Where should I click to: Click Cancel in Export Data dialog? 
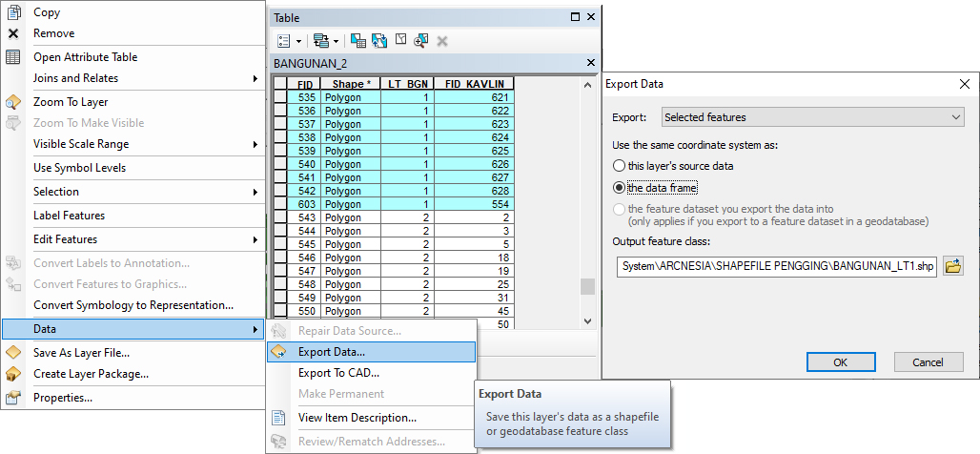(x=929, y=362)
